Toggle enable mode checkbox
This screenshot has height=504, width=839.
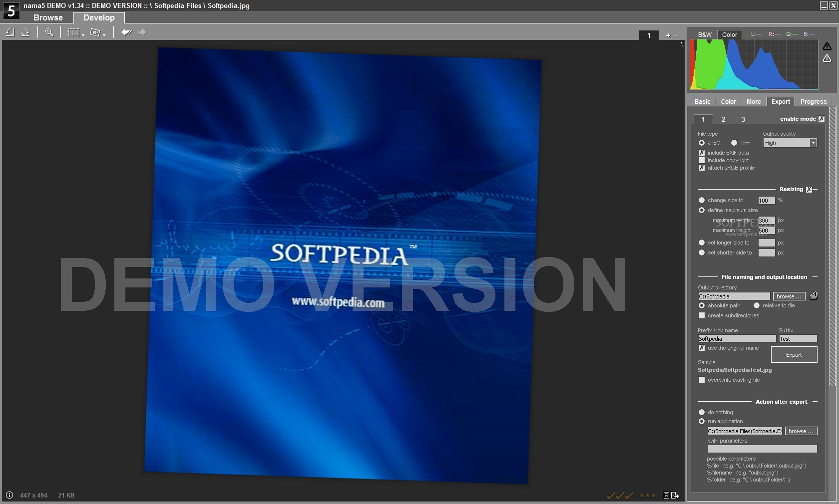point(822,119)
